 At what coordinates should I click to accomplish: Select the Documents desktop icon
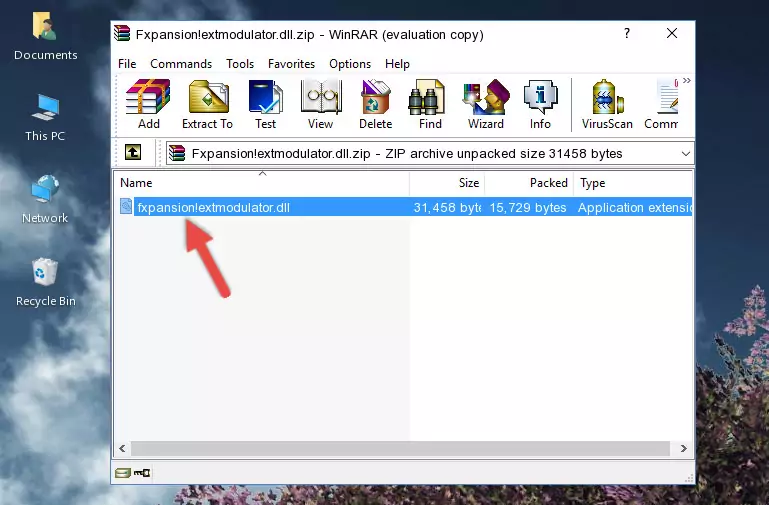pyautogui.click(x=46, y=36)
